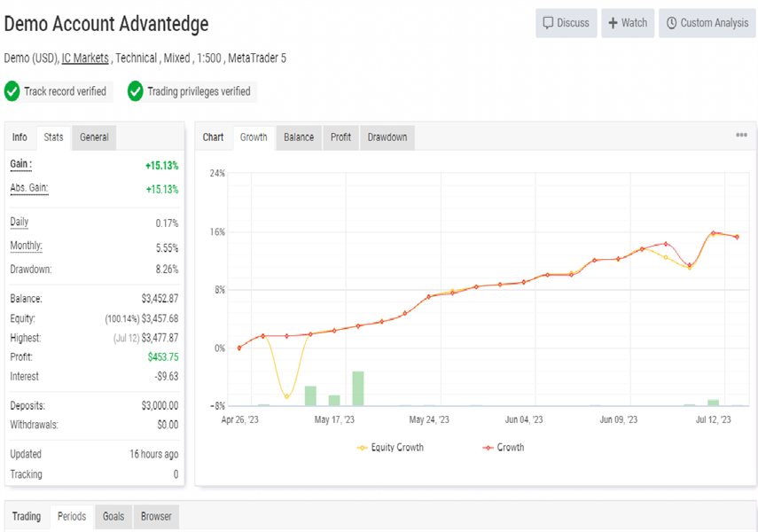This screenshot has height=532, width=758.
Task: Show the Balance chart tab
Action: click(299, 137)
